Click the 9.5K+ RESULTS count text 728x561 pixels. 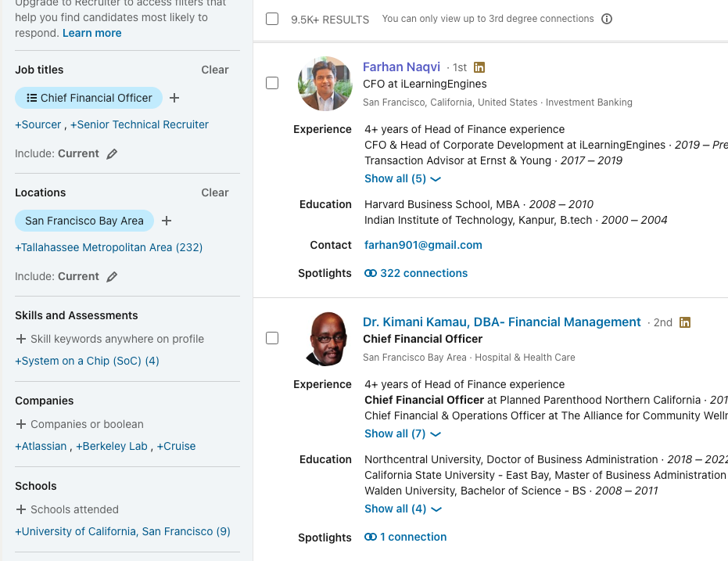point(330,20)
